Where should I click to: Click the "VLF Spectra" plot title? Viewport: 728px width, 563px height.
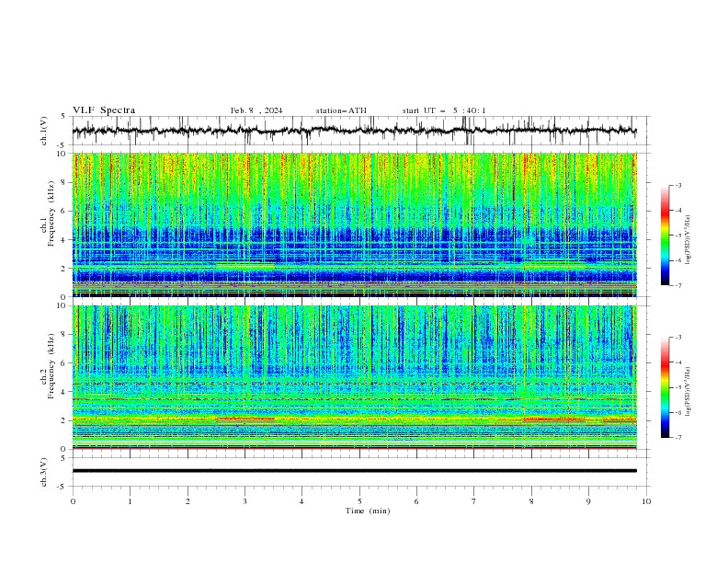[x=104, y=110]
